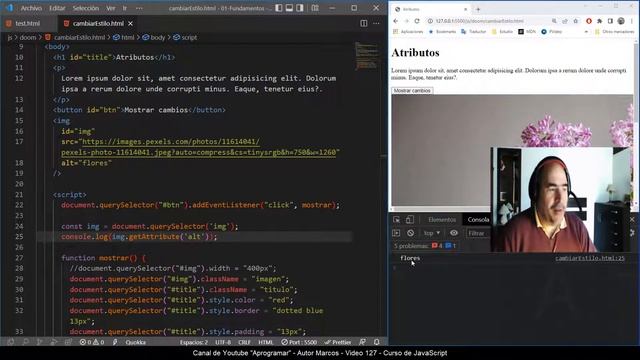Click the Prettier status bar item
This screenshot has width=640, height=360.
[x=338, y=342]
